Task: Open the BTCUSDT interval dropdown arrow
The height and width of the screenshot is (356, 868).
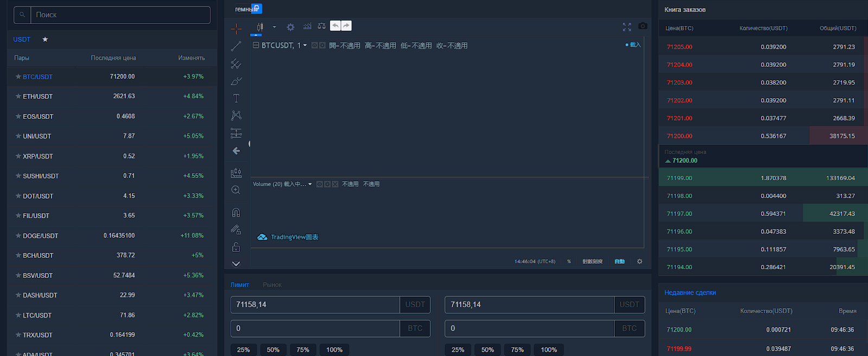Action: (305, 46)
